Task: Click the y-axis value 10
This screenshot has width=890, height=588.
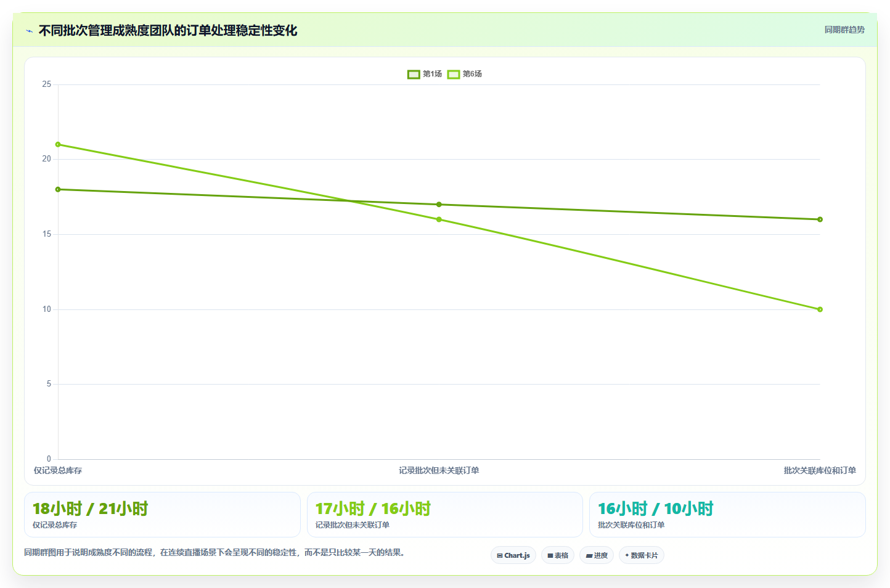Action: pyautogui.click(x=47, y=309)
